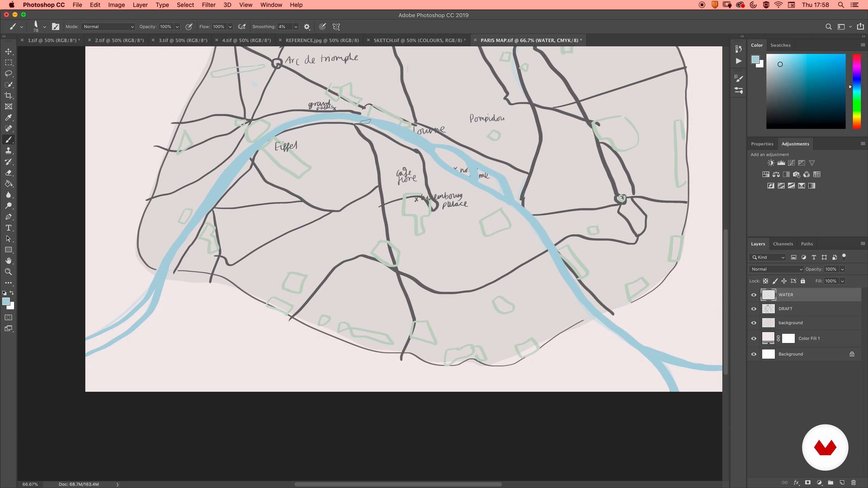Toggle airbrush build-up effects

point(242,27)
